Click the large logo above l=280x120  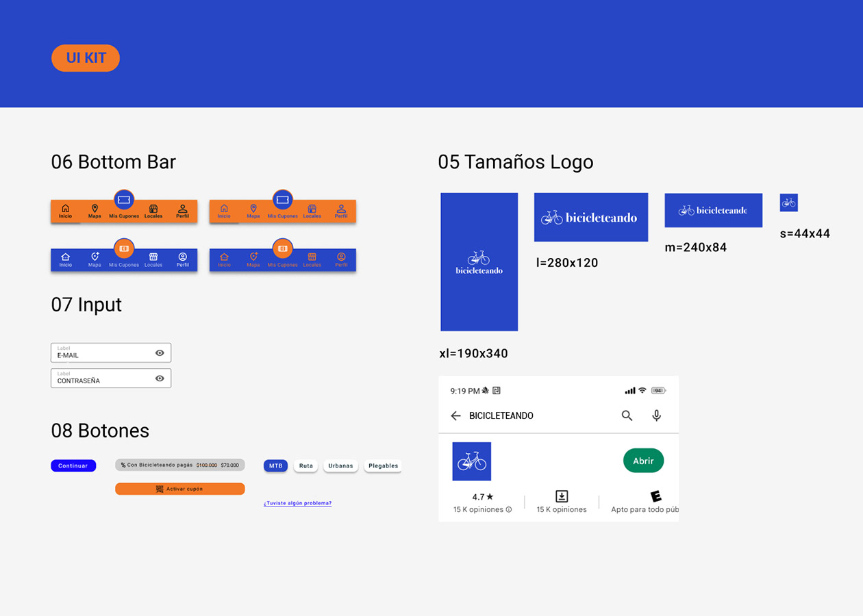point(591,217)
